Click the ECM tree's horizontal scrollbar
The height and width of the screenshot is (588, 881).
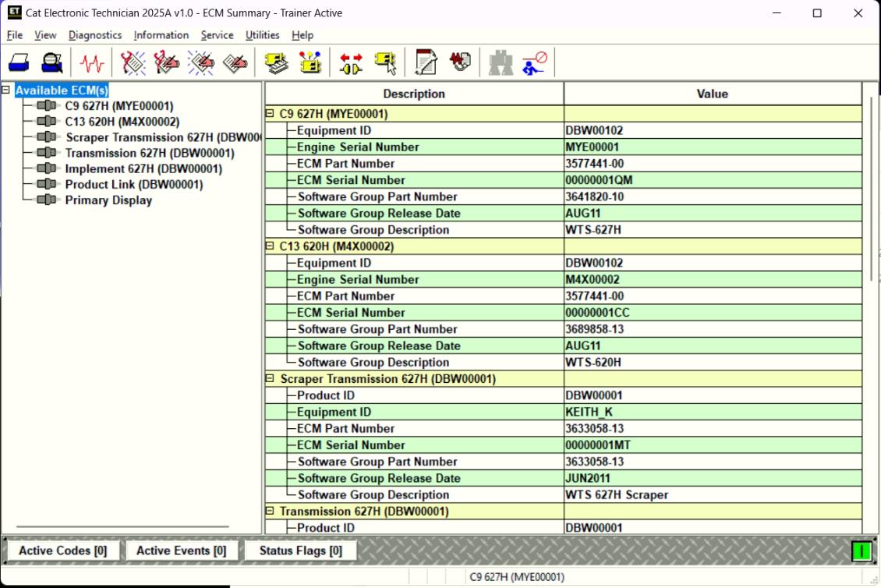(122, 526)
